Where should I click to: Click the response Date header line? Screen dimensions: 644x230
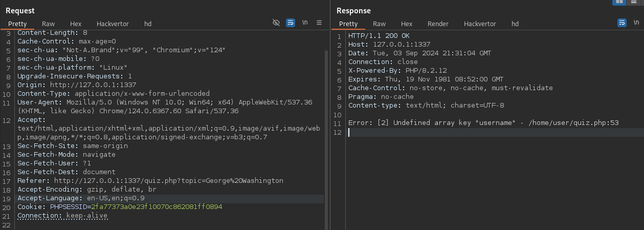420,53
